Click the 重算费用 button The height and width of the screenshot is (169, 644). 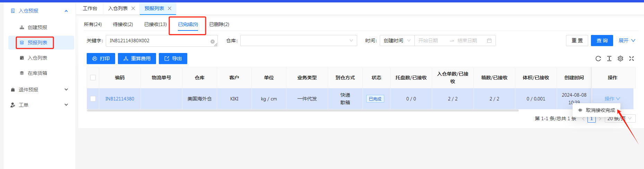(137, 59)
